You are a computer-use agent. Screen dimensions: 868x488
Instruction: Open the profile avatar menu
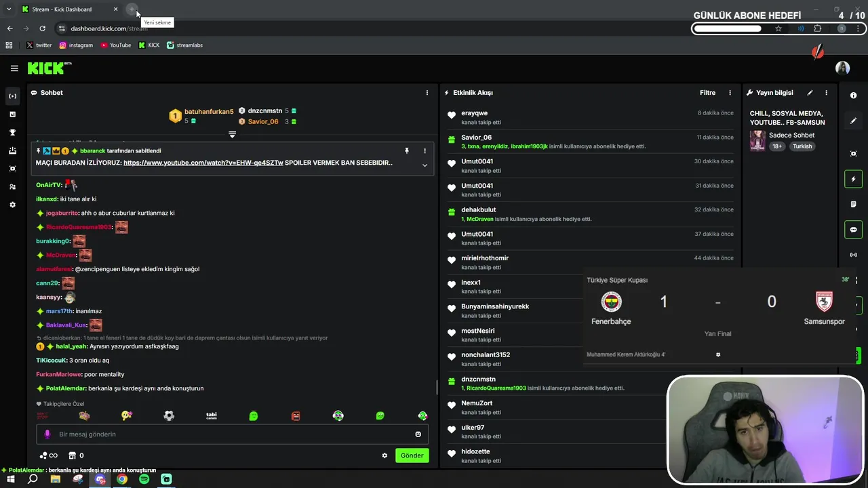point(842,68)
